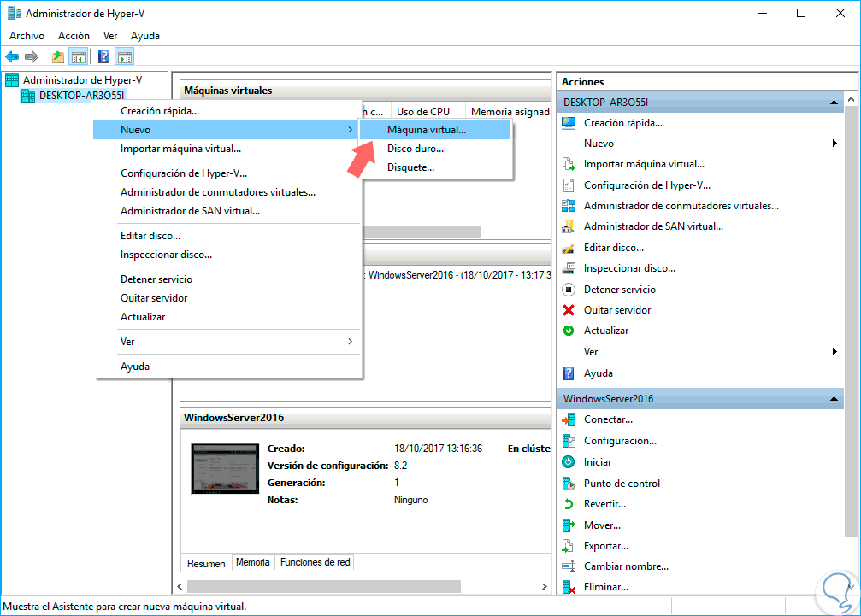Select Editar disco... in the context menu
This screenshot has width=861, height=616.
tap(228, 236)
